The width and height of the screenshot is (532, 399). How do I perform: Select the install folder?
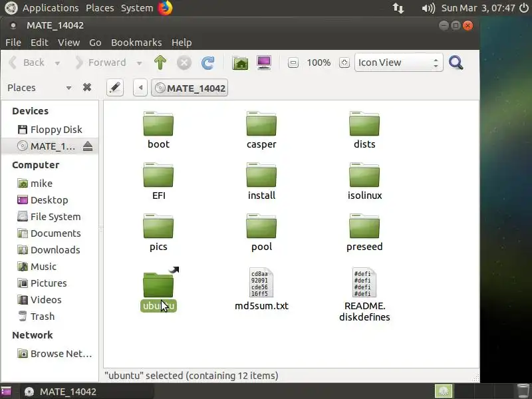click(261, 181)
